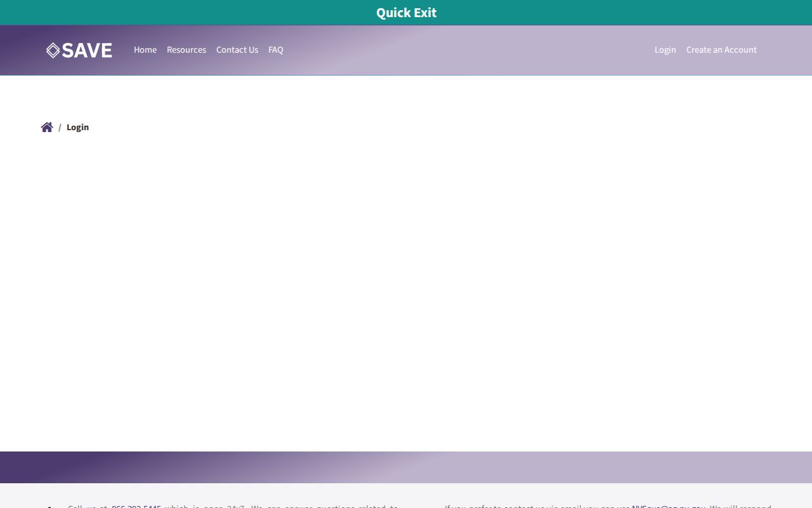Click Login in the top navigation

(665, 50)
